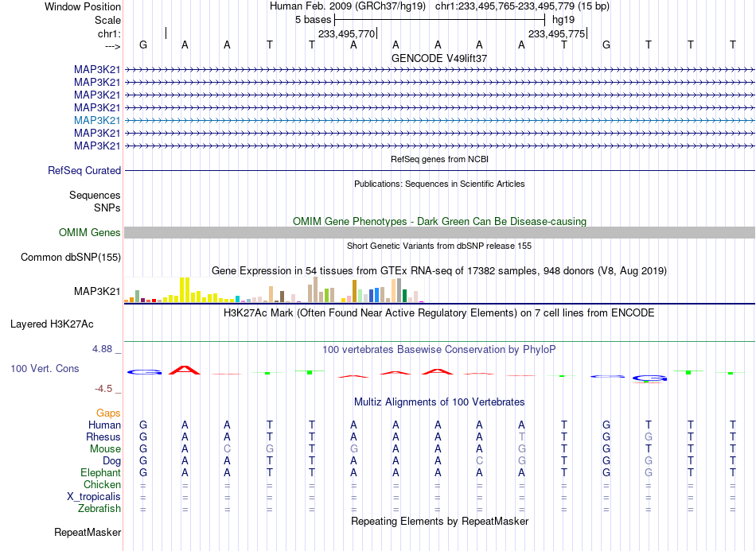The width and height of the screenshot is (756, 551).
Task: Click the 5 bases scale bar
Action: pos(439,20)
